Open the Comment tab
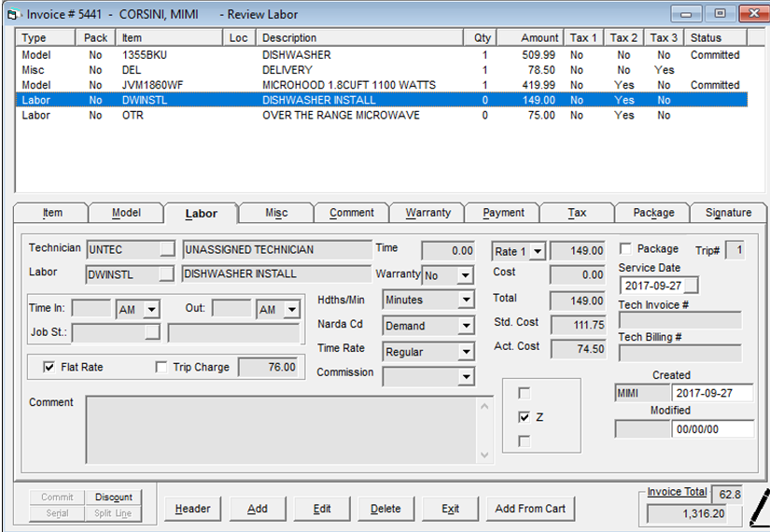The image size is (770, 532). pyautogui.click(x=352, y=213)
